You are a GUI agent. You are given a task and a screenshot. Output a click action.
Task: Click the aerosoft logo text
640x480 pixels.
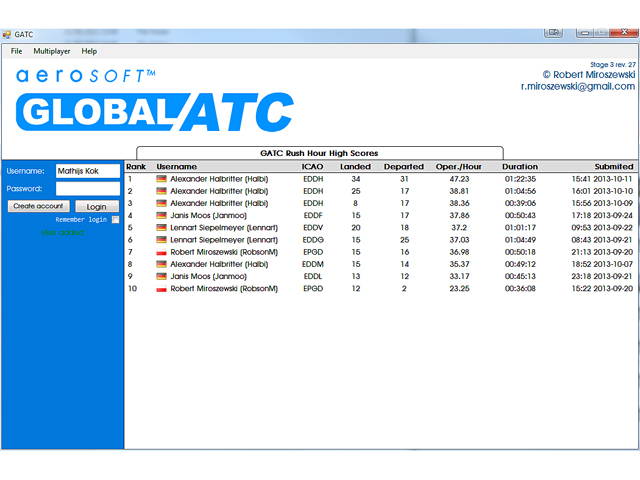(x=85, y=76)
